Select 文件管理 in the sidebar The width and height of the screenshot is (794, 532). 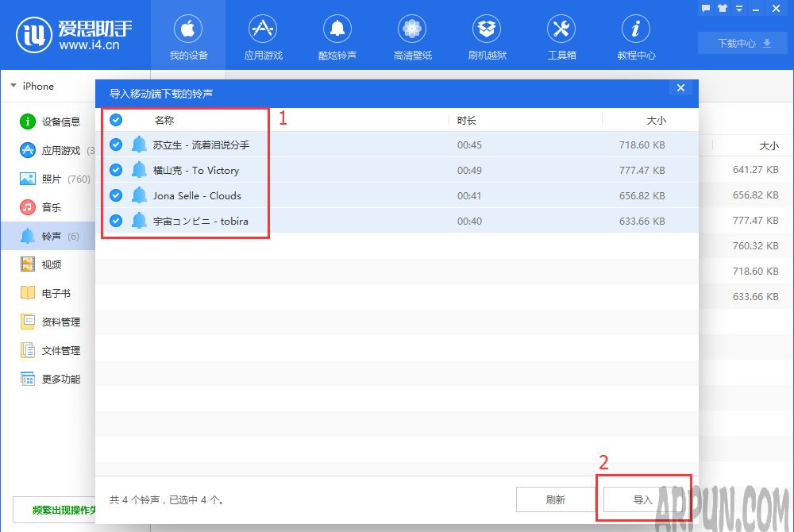click(x=60, y=350)
